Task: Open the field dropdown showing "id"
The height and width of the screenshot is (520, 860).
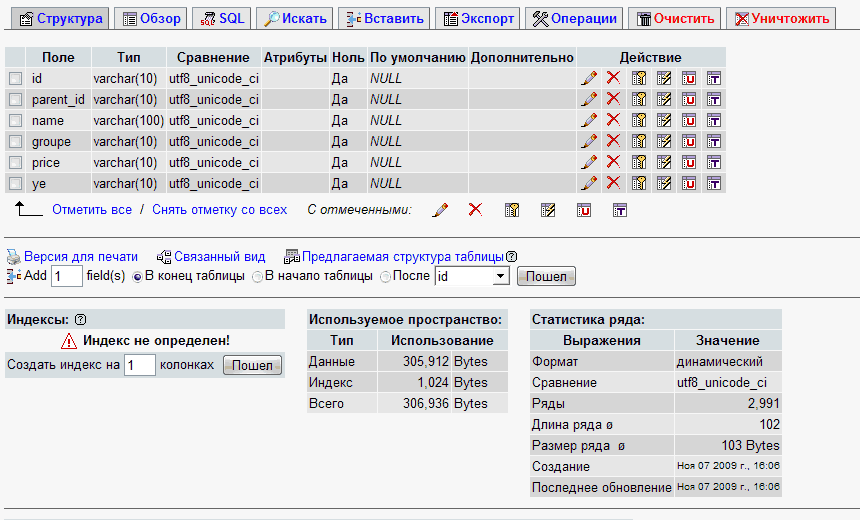Action: [472, 276]
